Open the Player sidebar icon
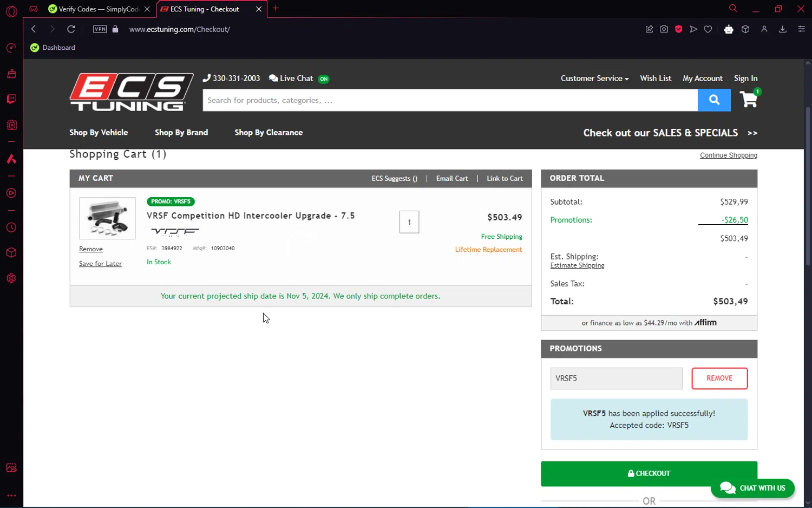Screen dimensions: 812x508 pyautogui.click(x=11, y=193)
